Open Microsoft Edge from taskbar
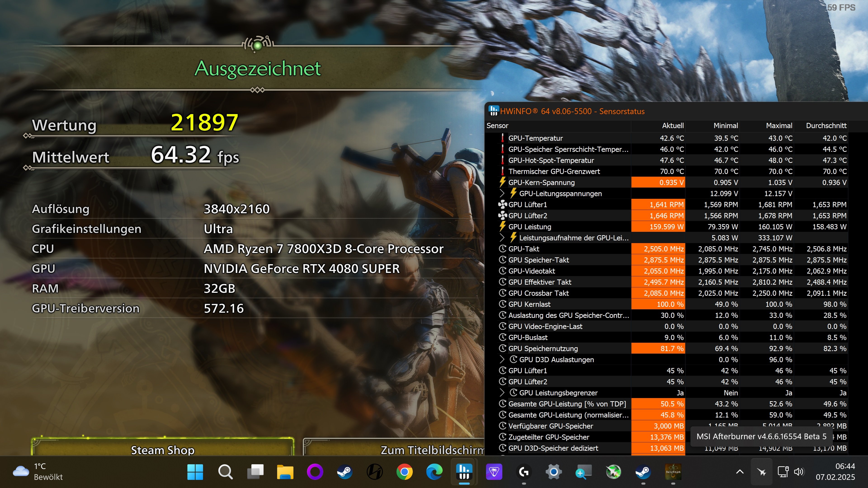This screenshot has height=488, width=868. tap(434, 472)
